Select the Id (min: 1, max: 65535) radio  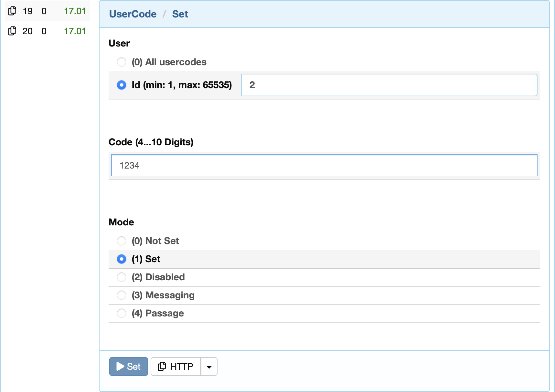[x=122, y=85]
